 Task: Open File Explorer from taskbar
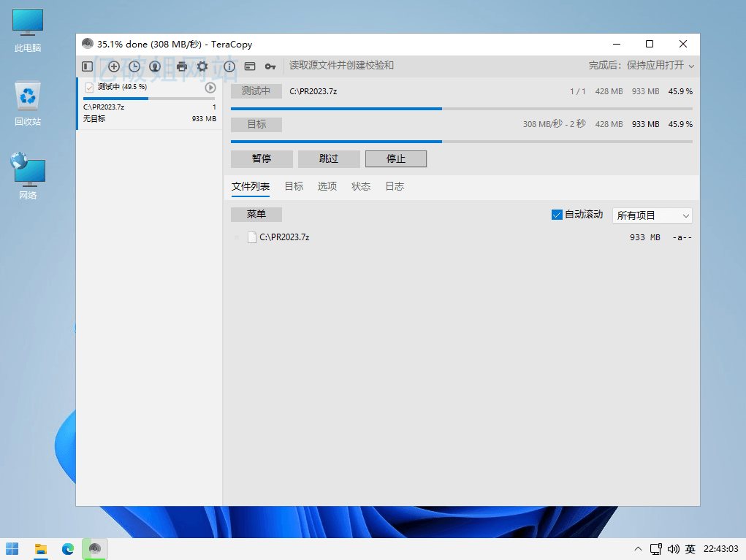[41, 549]
